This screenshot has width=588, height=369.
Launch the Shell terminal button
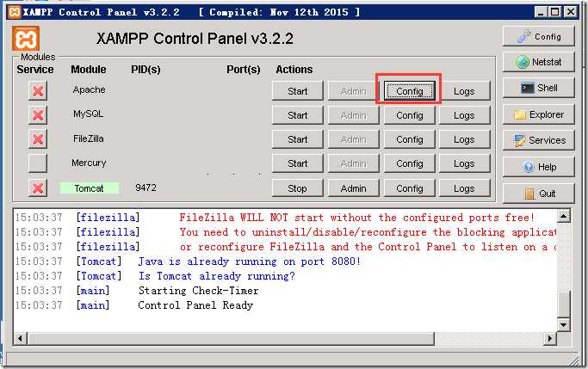(539, 88)
